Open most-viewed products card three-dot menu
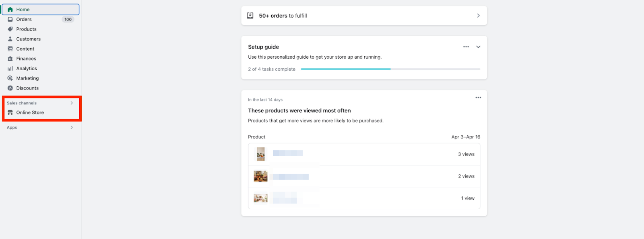Viewport: 644px width, 239px height. (478, 98)
